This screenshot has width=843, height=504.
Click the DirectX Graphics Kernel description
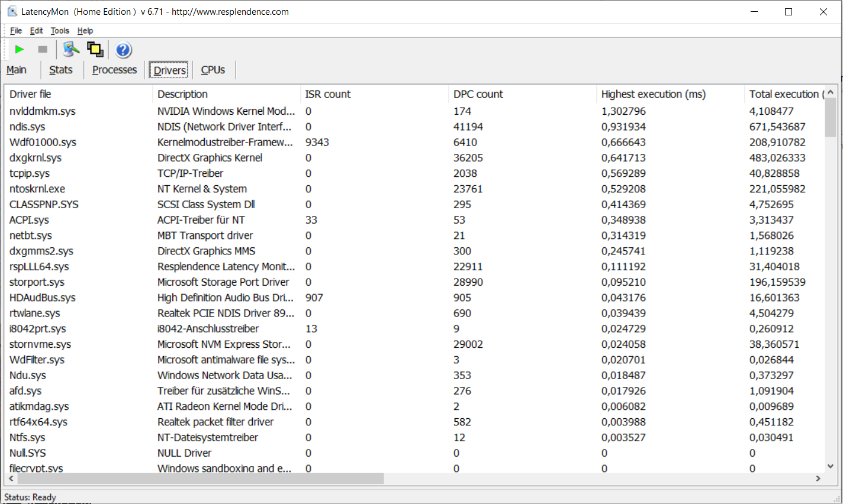(x=210, y=158)
